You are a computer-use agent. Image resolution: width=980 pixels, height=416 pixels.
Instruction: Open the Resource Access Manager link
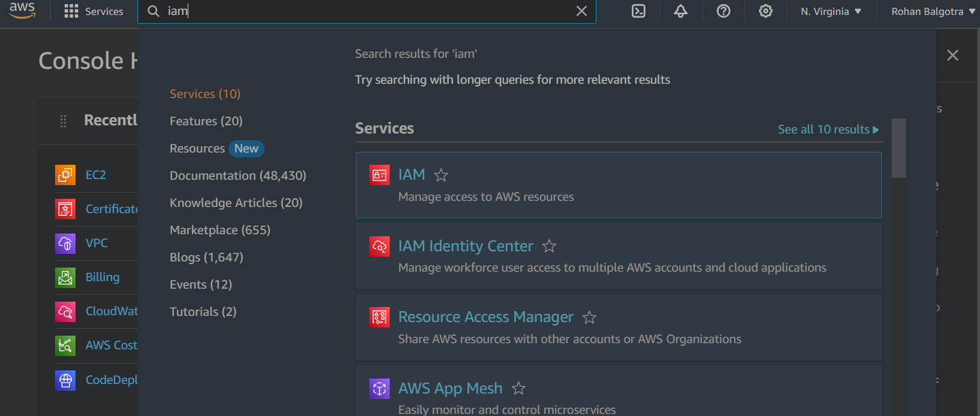[x=486, y=317]
